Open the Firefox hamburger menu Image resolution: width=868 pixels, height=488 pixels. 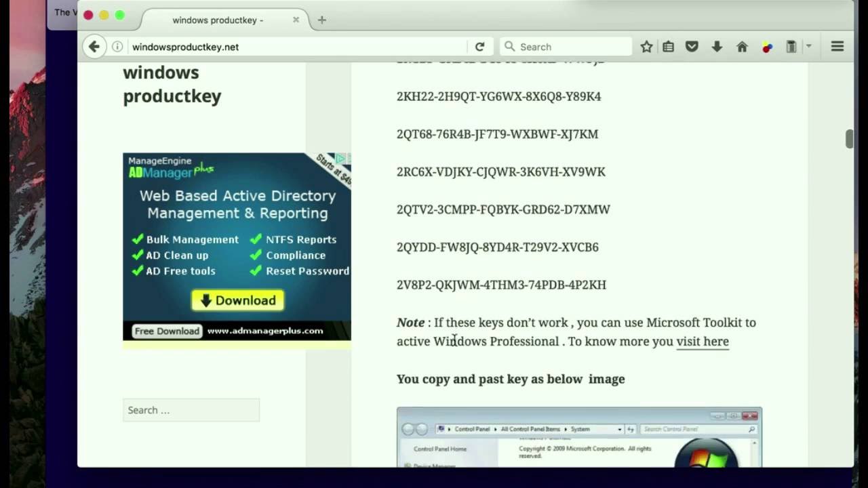(837, 47)
